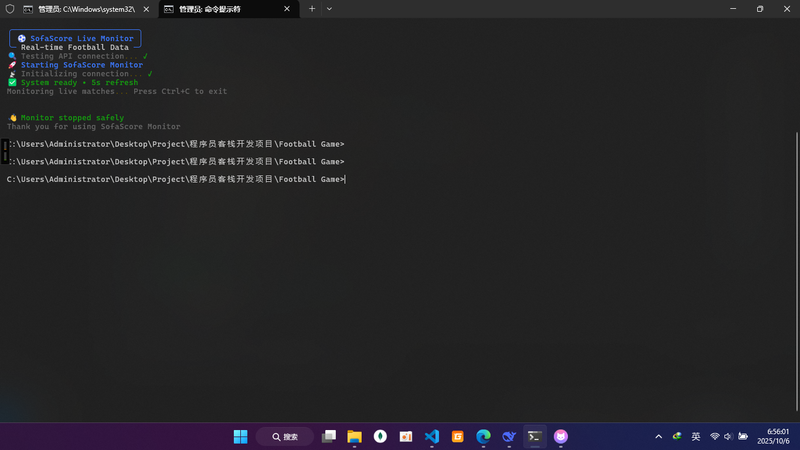The height and width of the screenshot is (450, 800).
Task: Open Microsoft Edge from taskbar
Action: 483,437
